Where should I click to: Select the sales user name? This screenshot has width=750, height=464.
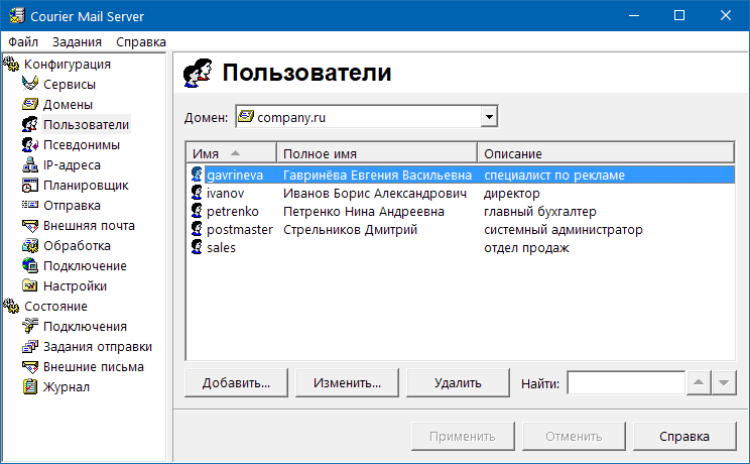click(221, 248)
